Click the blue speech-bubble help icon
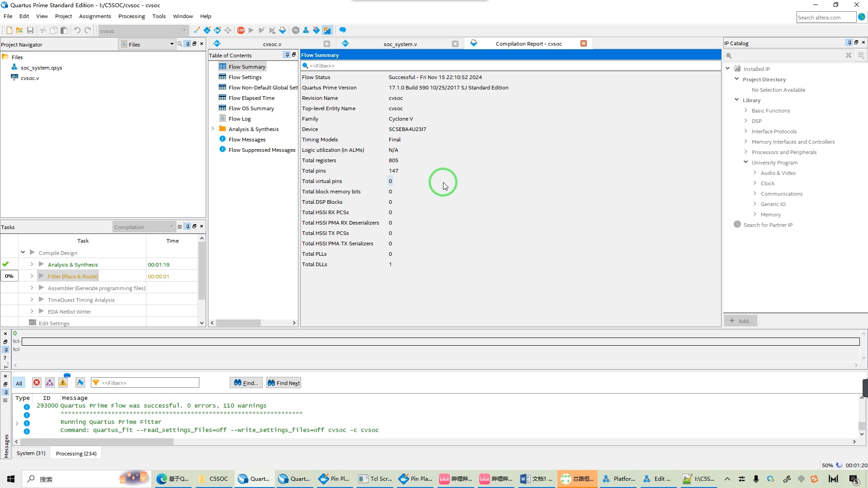This screenshot has width=868, height=488. pyautogui.click(x=343, y=30)
